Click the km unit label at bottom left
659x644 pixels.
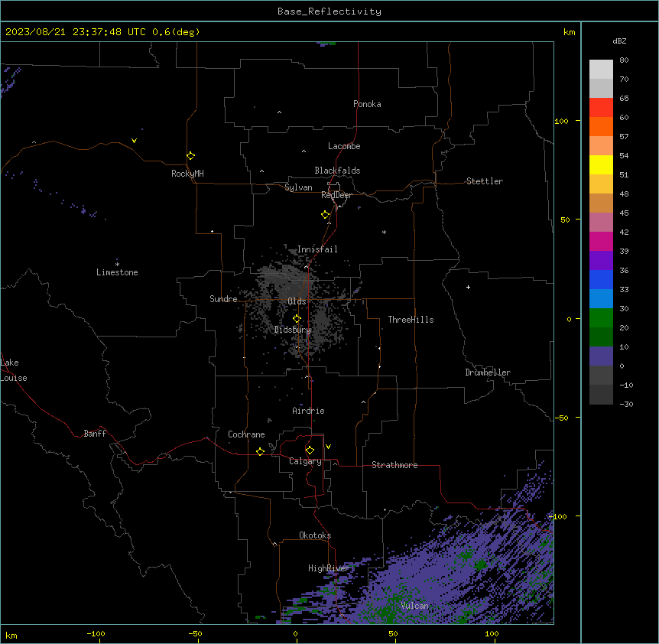pos(11,635)
